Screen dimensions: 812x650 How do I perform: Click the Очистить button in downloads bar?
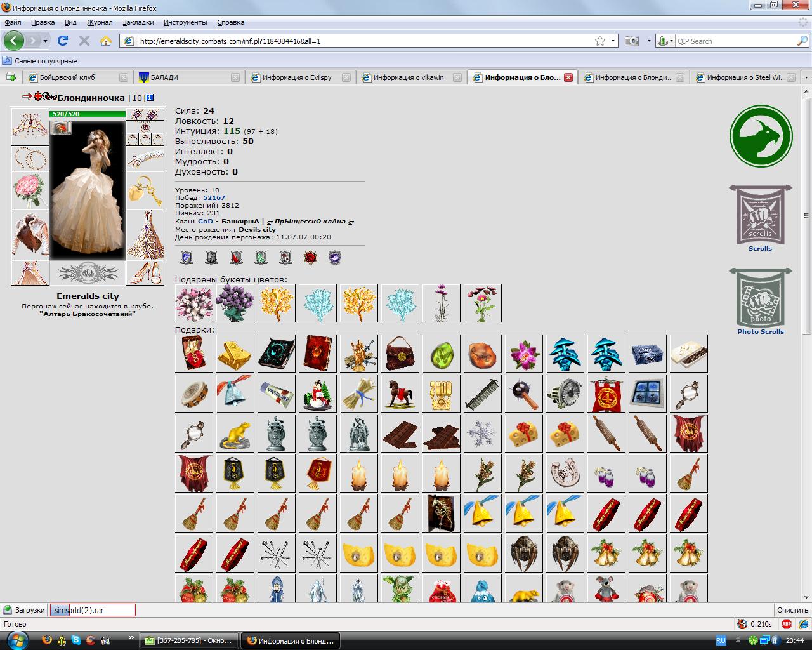(792, 610)
